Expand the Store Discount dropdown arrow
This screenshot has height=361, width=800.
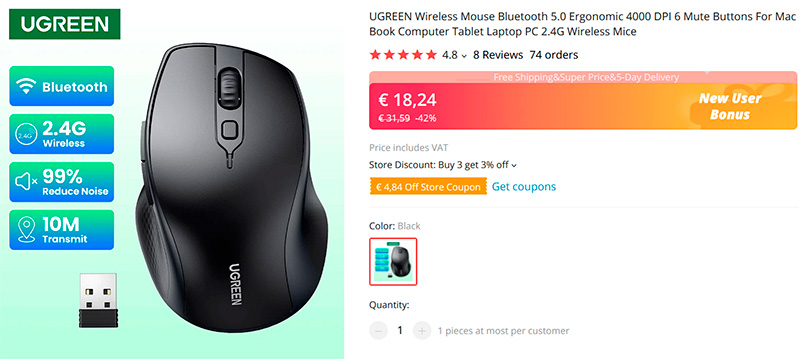pos(514,165)
